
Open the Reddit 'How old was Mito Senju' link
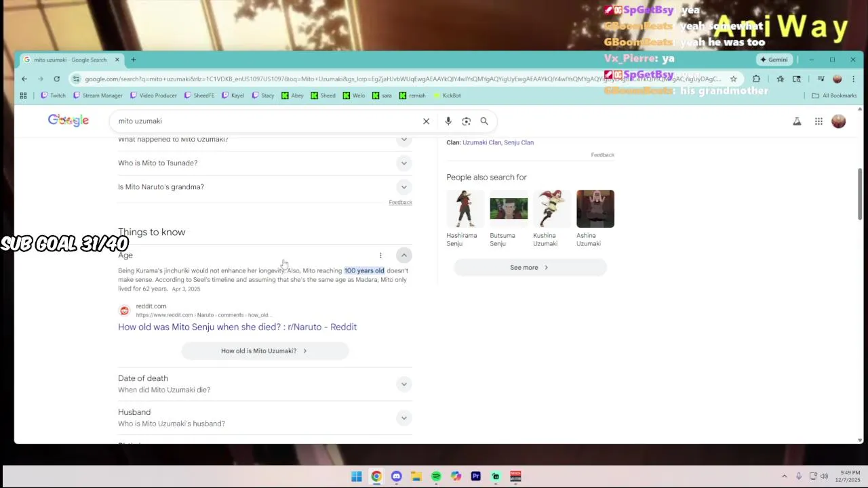click(x=237, y=327)
